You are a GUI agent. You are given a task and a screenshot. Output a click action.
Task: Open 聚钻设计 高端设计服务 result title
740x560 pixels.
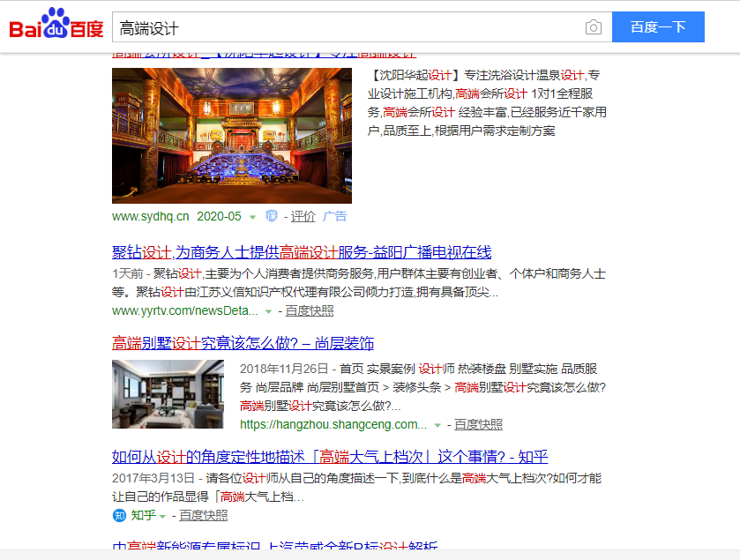(302, 252)
